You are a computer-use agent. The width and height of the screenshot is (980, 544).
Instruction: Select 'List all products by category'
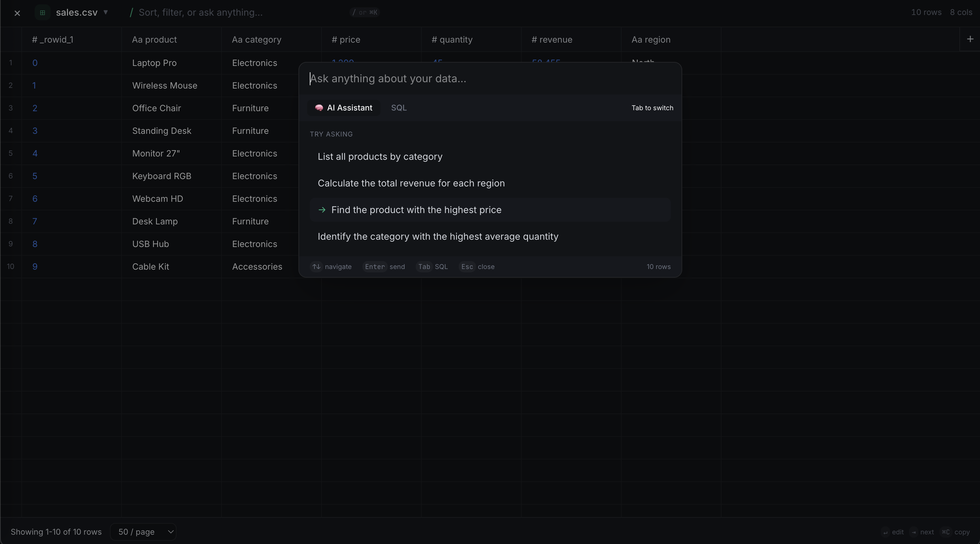(380, 156)
